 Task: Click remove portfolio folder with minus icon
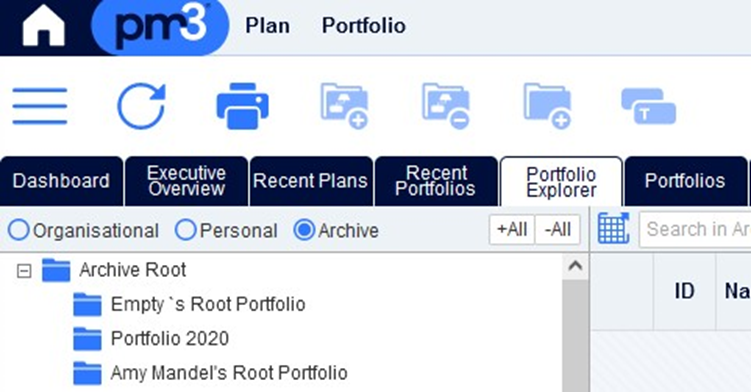(x=446, y=106)
